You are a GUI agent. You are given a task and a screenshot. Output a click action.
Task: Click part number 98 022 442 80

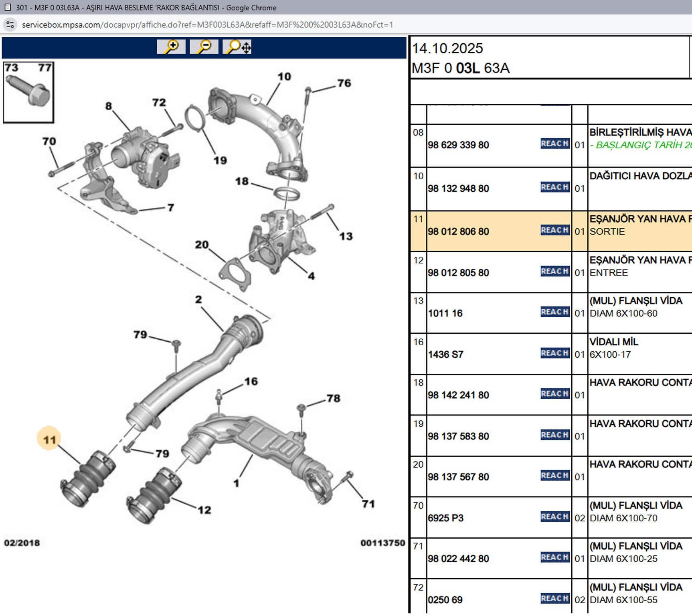[458, 559]
